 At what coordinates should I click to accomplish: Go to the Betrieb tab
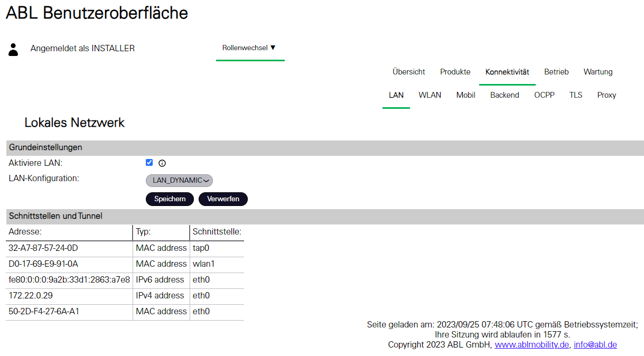point(556,72)
